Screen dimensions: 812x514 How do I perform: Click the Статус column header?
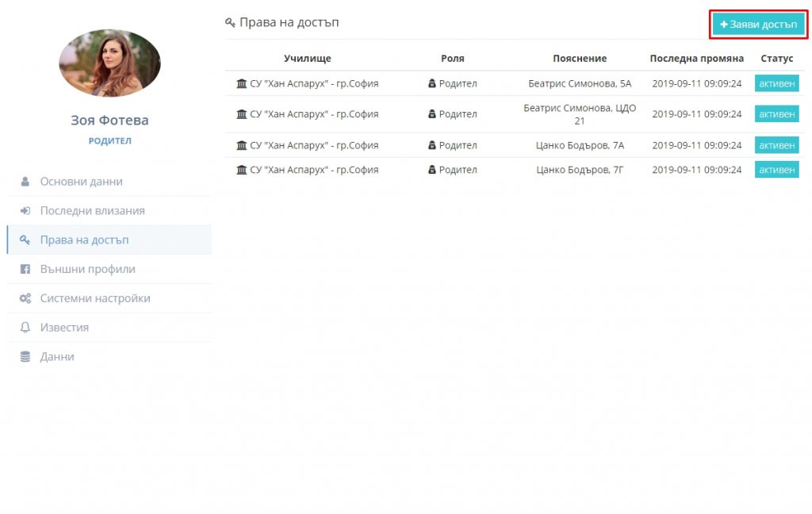pyautogui.click(x=777, y=59)
